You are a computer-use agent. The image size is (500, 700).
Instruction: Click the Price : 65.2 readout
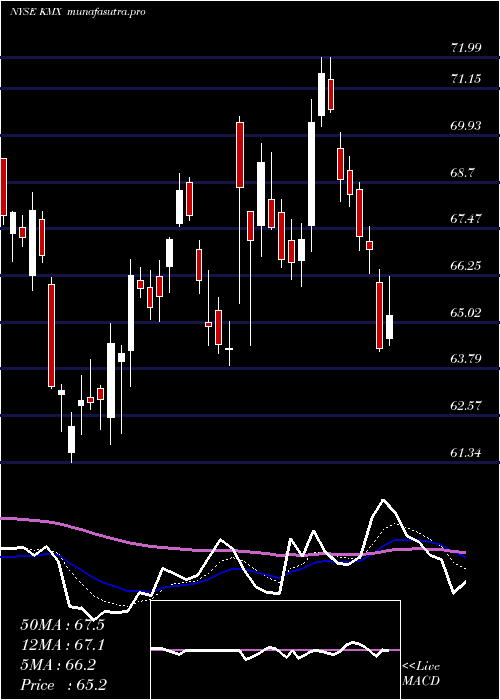[63, 685]
